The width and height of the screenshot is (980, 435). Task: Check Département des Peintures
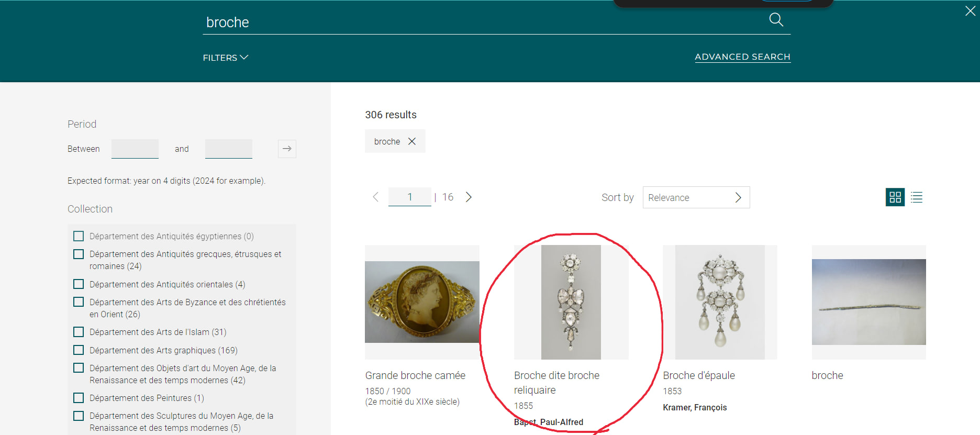point(79,398)
